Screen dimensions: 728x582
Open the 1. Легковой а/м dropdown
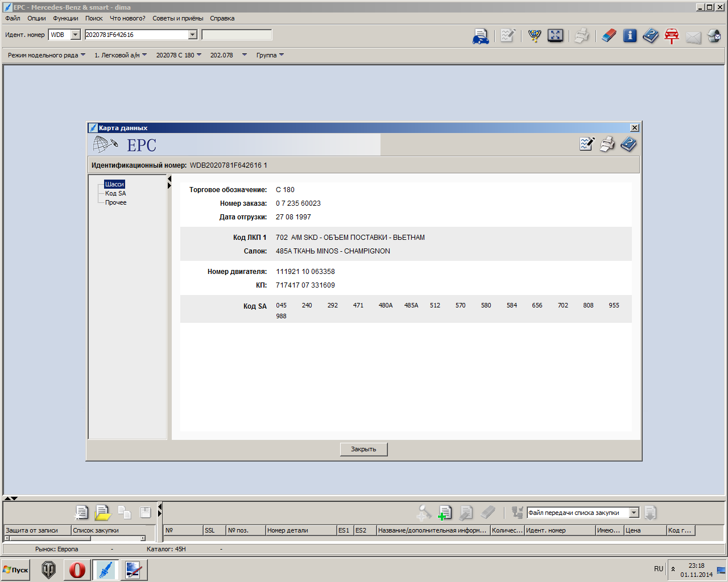tap(121, 55)
